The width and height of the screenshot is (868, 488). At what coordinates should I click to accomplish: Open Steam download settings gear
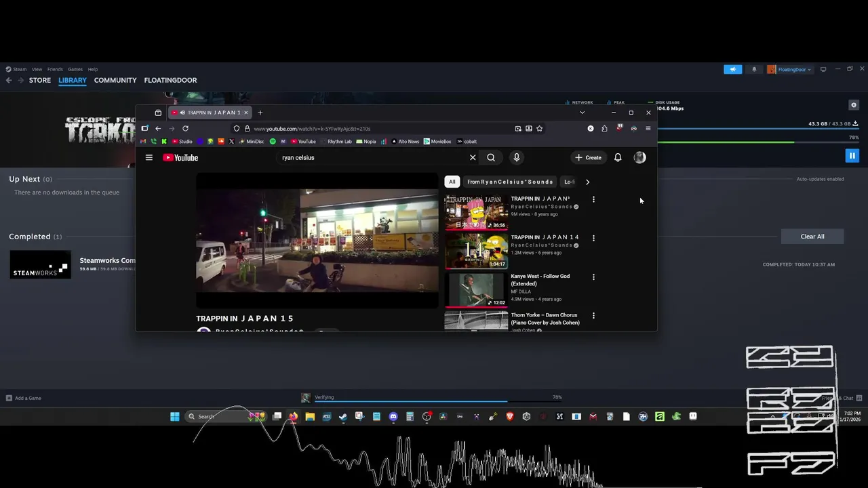pos(854,105)
